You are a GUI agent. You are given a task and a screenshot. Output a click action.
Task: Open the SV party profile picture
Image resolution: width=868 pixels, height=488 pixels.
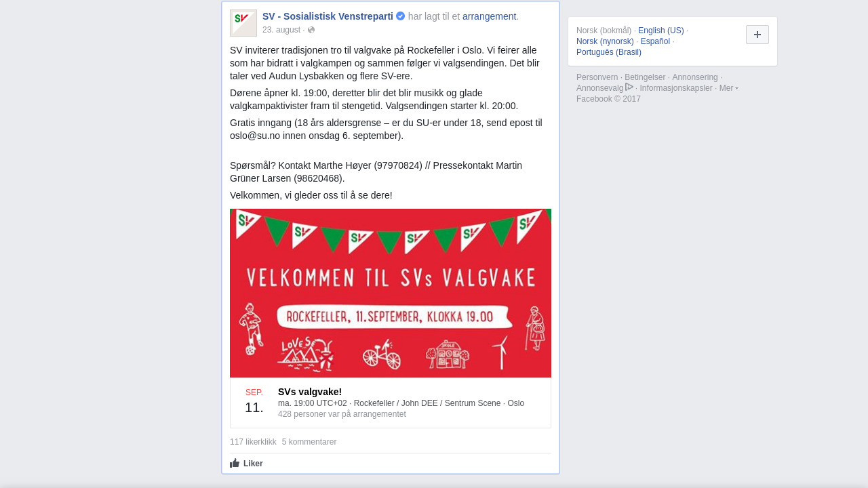(x=243, y=23)
